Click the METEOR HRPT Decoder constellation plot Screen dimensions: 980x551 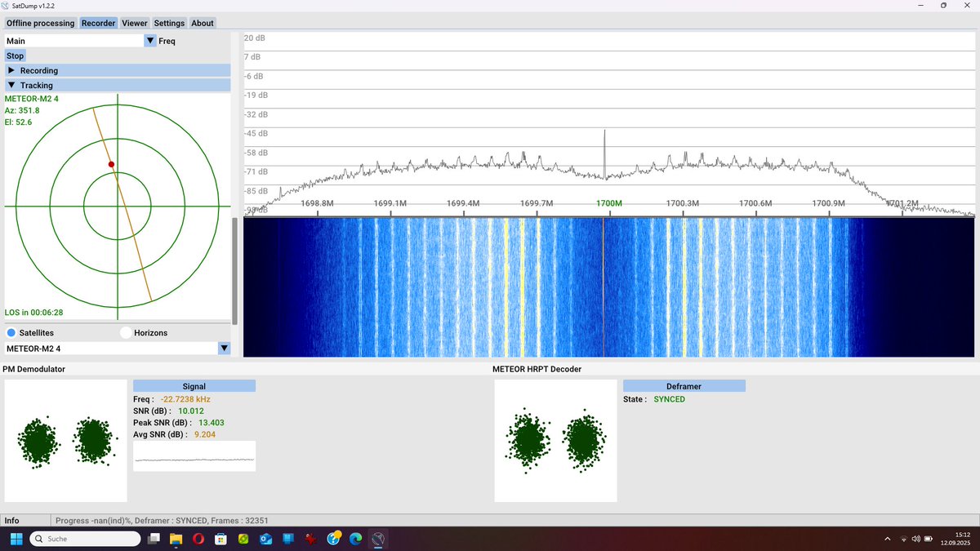pyautogui.click(x=556, y=441)
